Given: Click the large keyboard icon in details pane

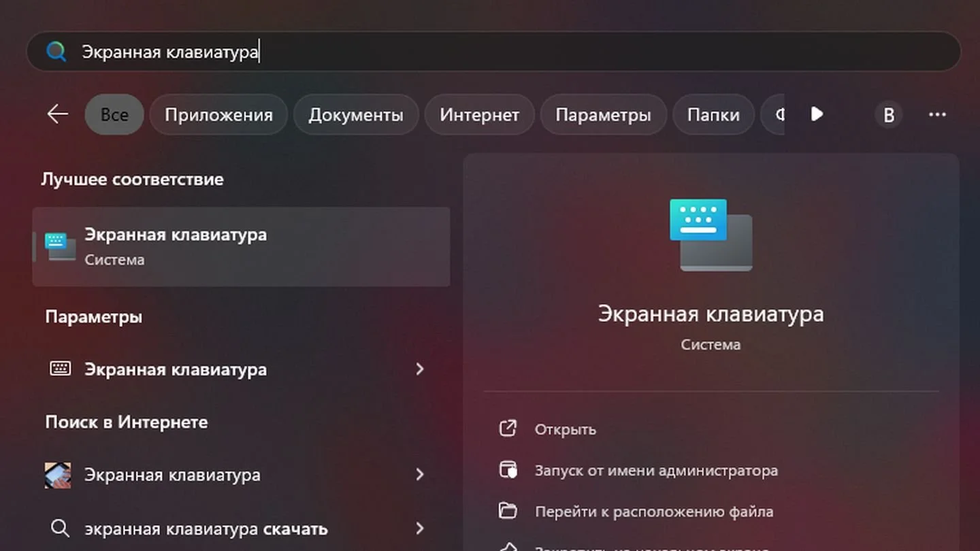Looking at the screenshot, I should pos(711,235).
